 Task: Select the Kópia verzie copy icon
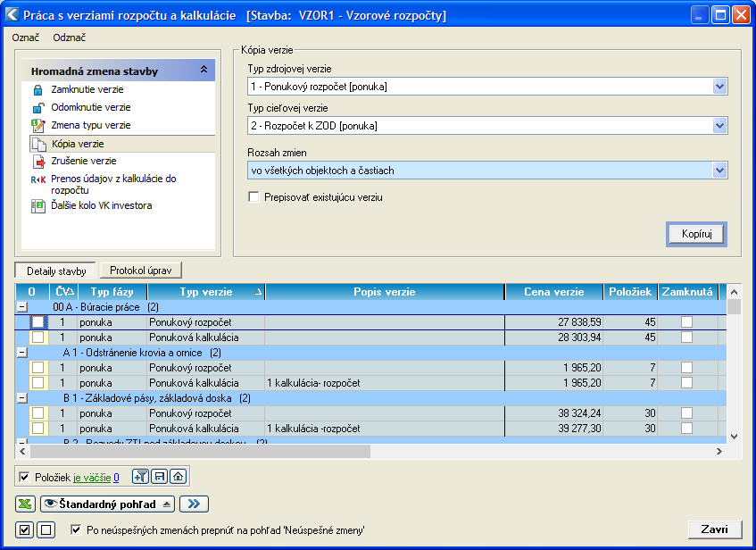tap(38, 144)
